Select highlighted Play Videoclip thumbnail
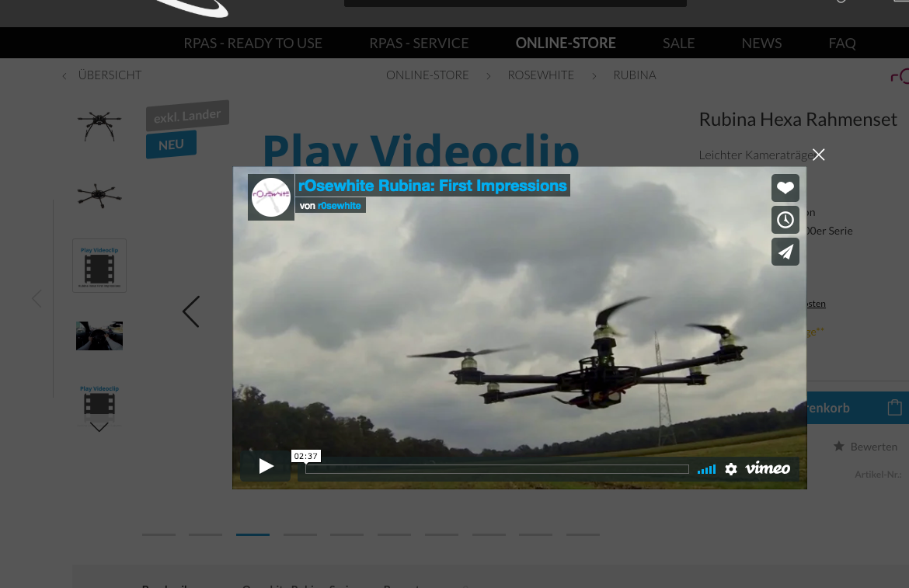Image resolution: width=909 pixels, height=588 pixels. [99, 266]
